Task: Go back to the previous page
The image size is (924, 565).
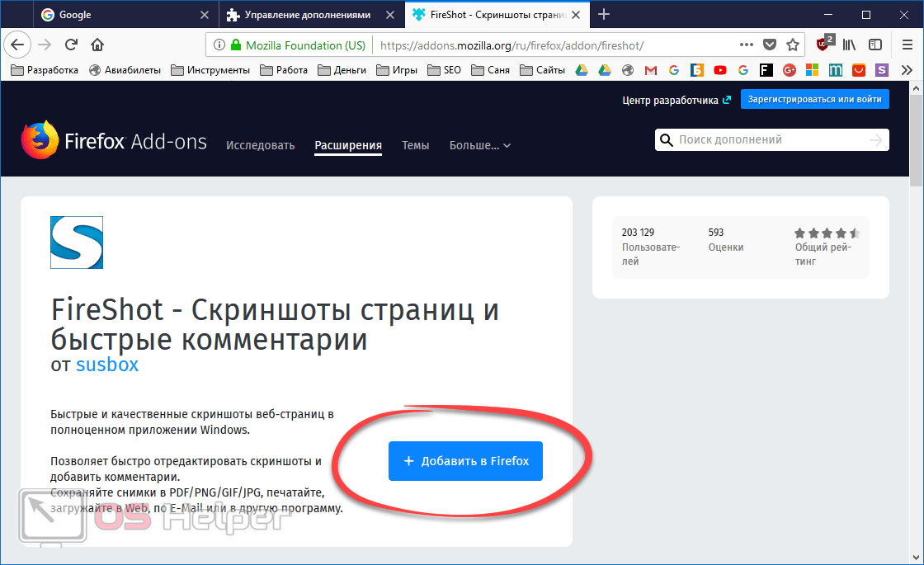Action: click(17, 45)
